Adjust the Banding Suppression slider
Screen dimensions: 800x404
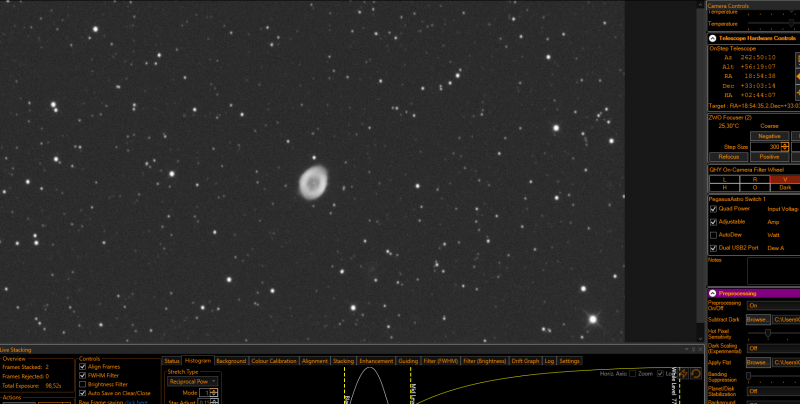click(748, 376)
